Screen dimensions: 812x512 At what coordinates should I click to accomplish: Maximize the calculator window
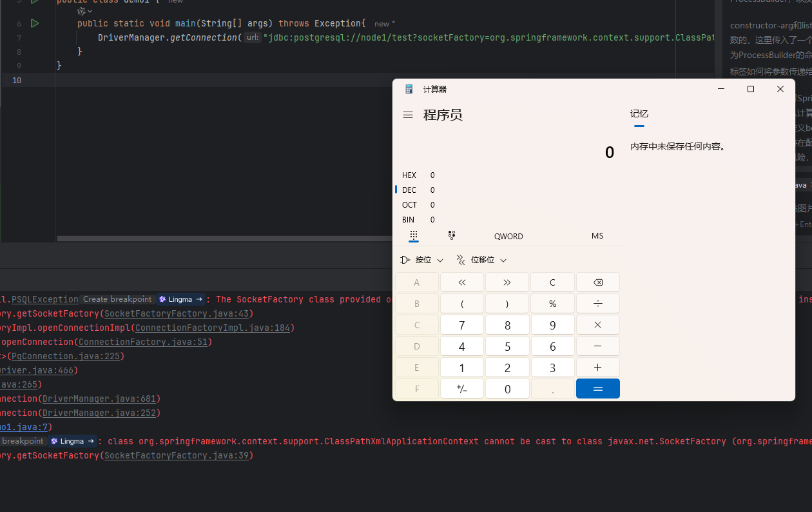tap(751, 89)
